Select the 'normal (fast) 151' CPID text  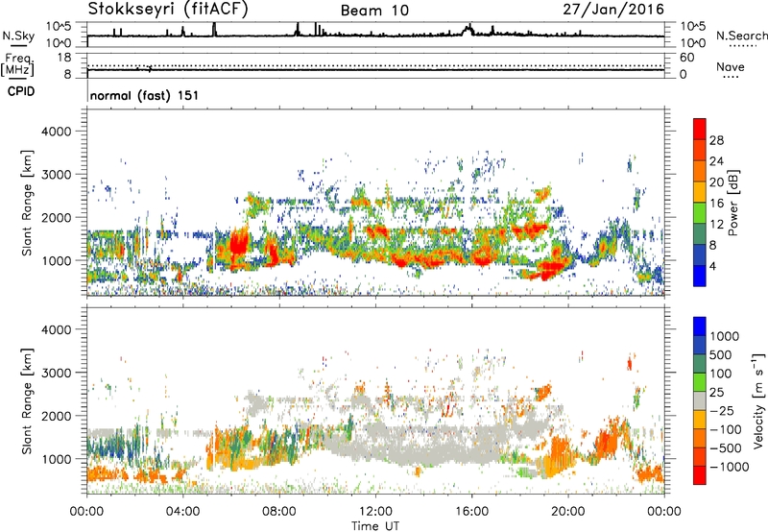[x=145, y=95]
